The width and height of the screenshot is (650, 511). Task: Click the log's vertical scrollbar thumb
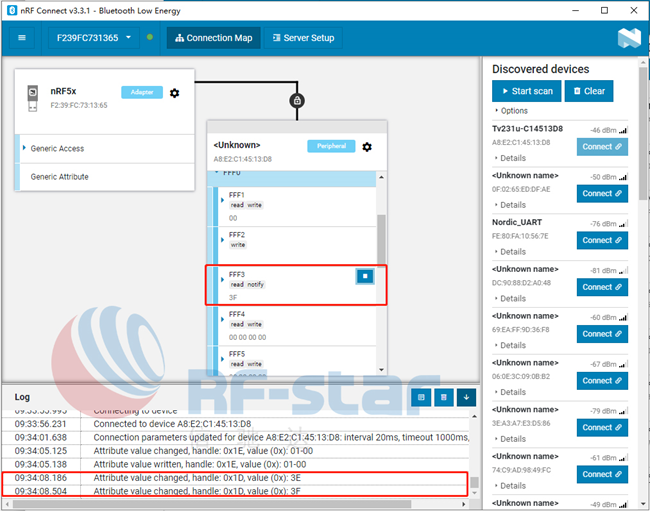point(474,482)
